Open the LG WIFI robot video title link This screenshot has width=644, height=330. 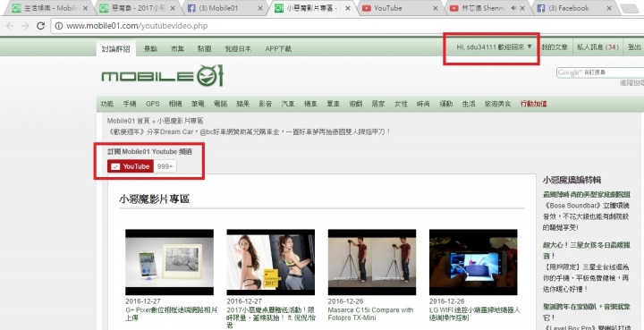pos(474,314)
